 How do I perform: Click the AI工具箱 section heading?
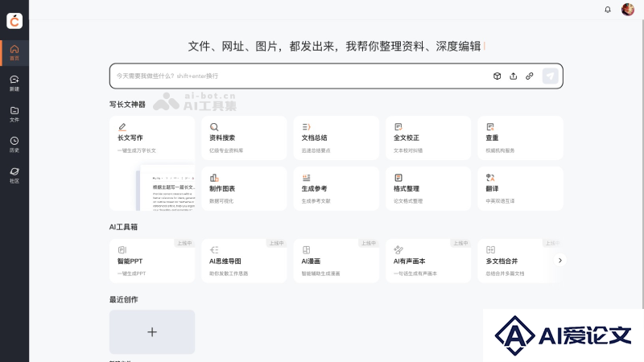(x=123, y=227)
